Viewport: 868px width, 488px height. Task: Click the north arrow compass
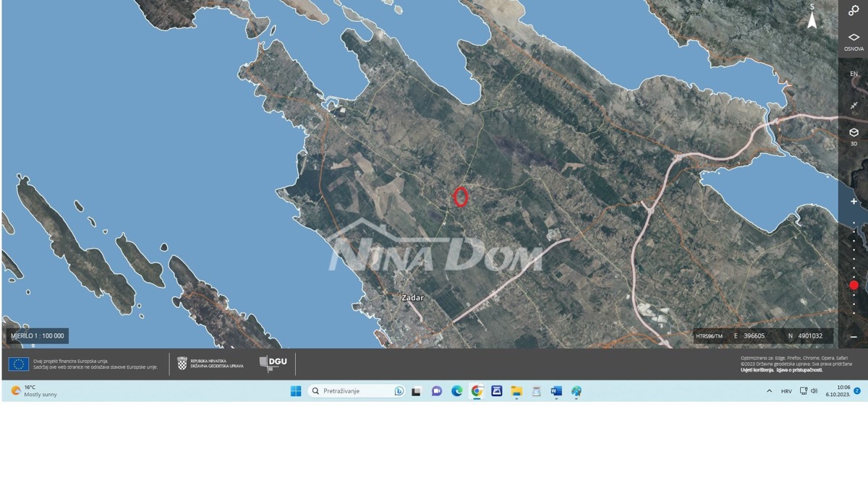click(x=812, y=20)
